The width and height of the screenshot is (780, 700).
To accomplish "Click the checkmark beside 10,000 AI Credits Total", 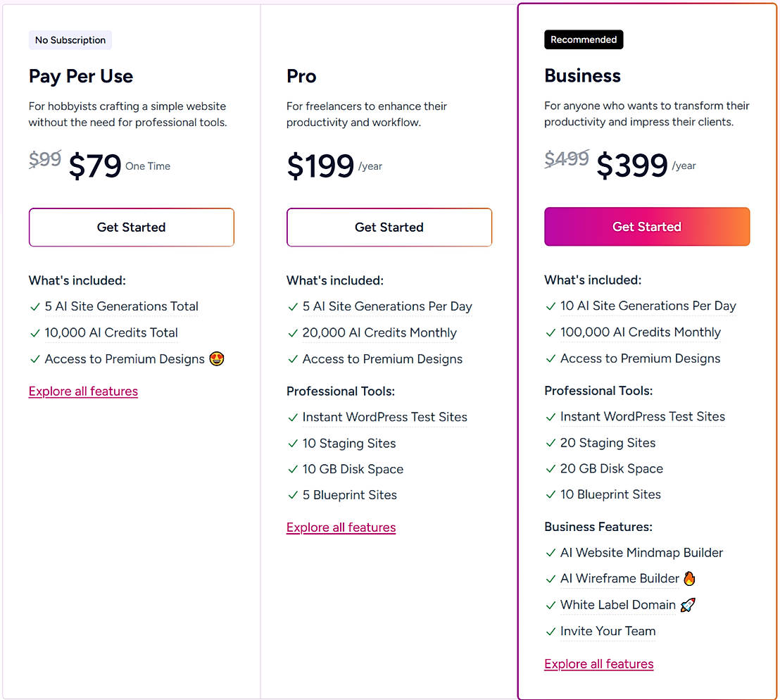I will [x=34, y=333].
